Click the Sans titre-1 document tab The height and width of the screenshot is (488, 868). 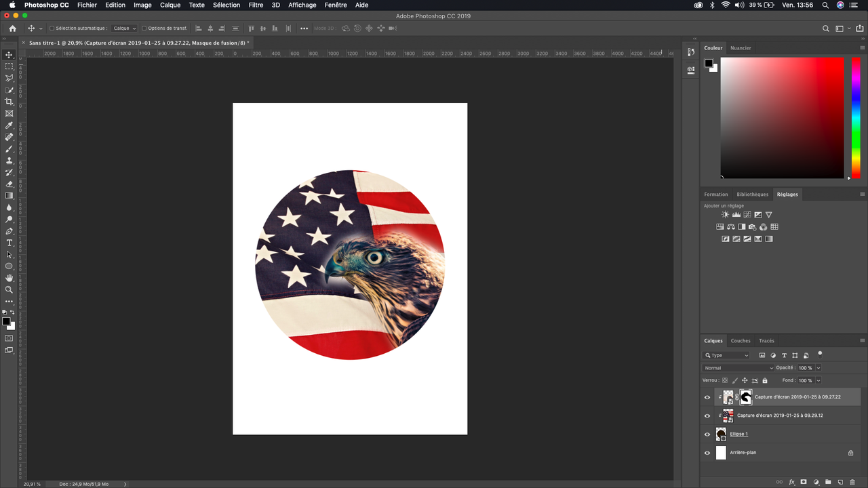point(138,43)
